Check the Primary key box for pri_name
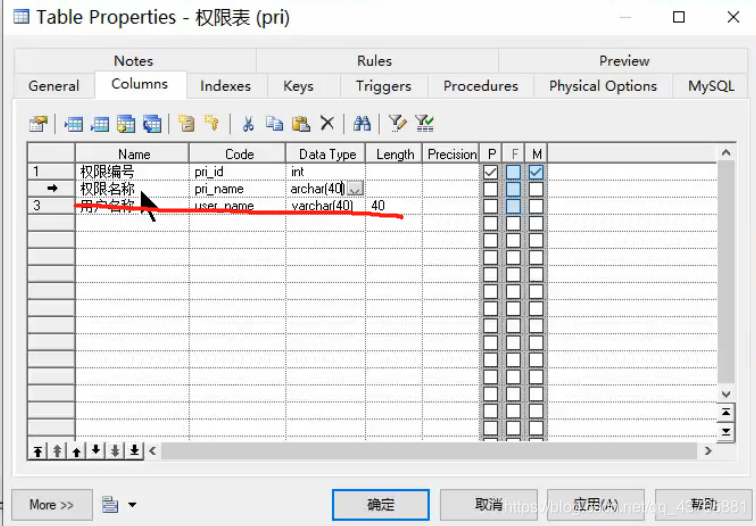Screen dimensions: 756x526 tap(490, 189)
